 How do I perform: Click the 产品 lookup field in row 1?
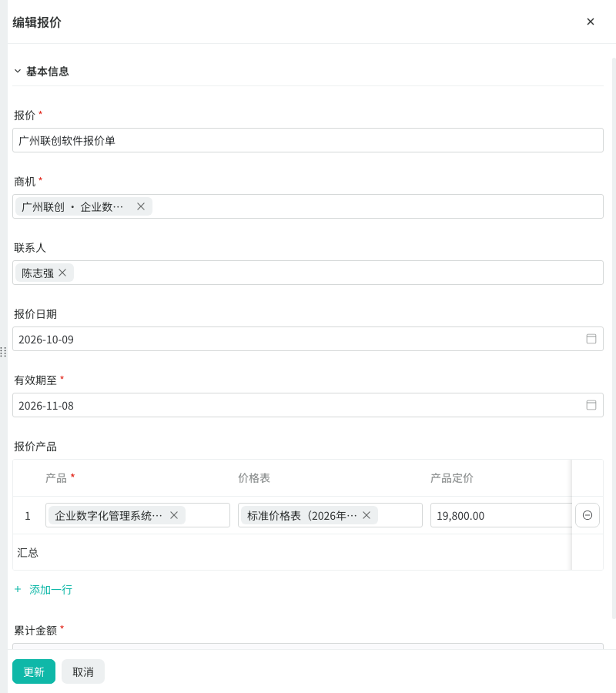(x=137, y=515)
